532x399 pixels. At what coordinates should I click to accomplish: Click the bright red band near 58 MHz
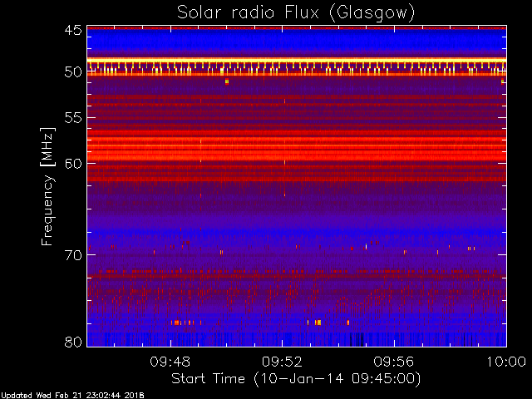tap(297, 148)
